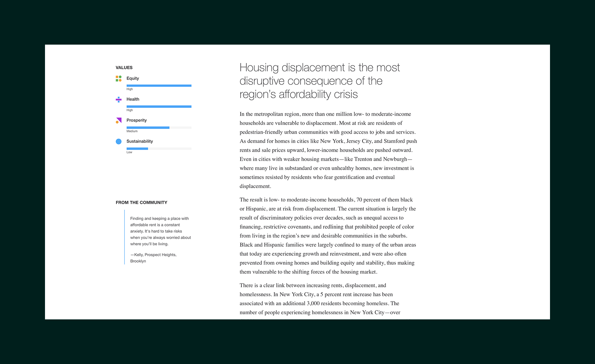Image resolution: width=595 pixels, height=364 pixels.
Task: Select the Equity value icon
Action: pos(119,78)
